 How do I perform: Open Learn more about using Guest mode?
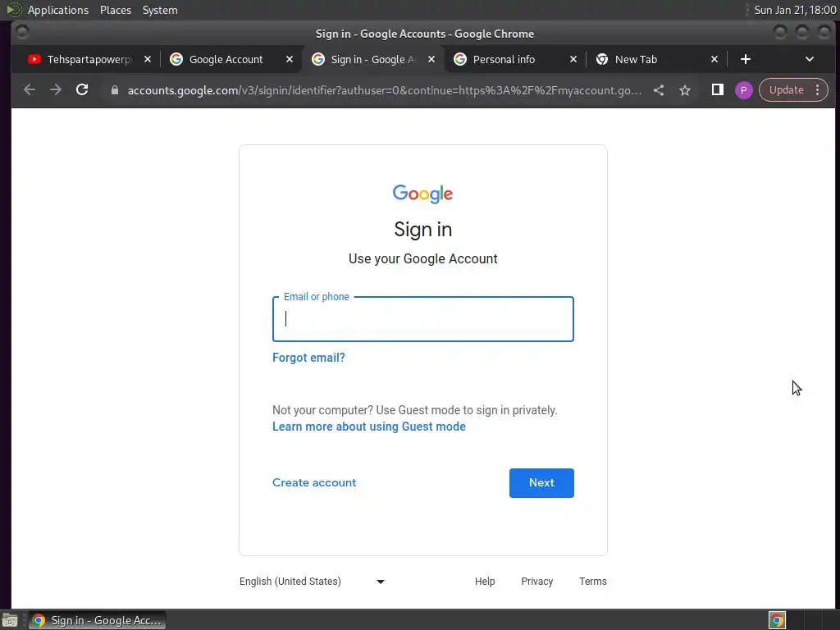point(368,427)
